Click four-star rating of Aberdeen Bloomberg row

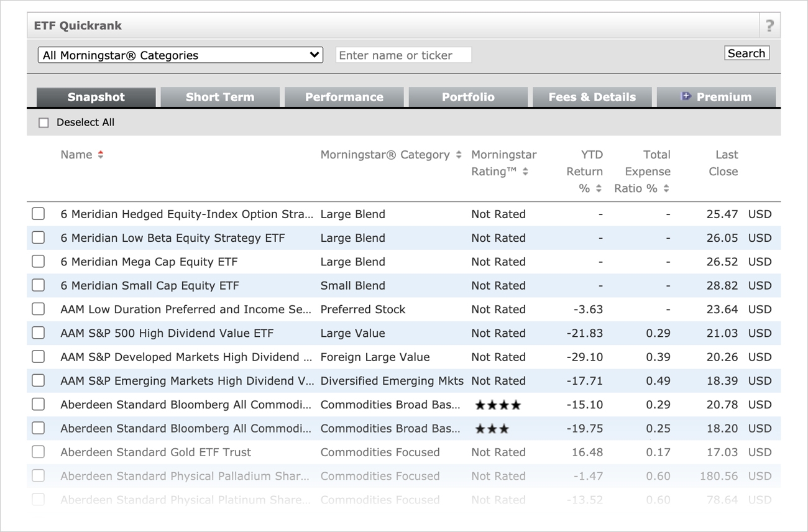[x=498, y=405]
